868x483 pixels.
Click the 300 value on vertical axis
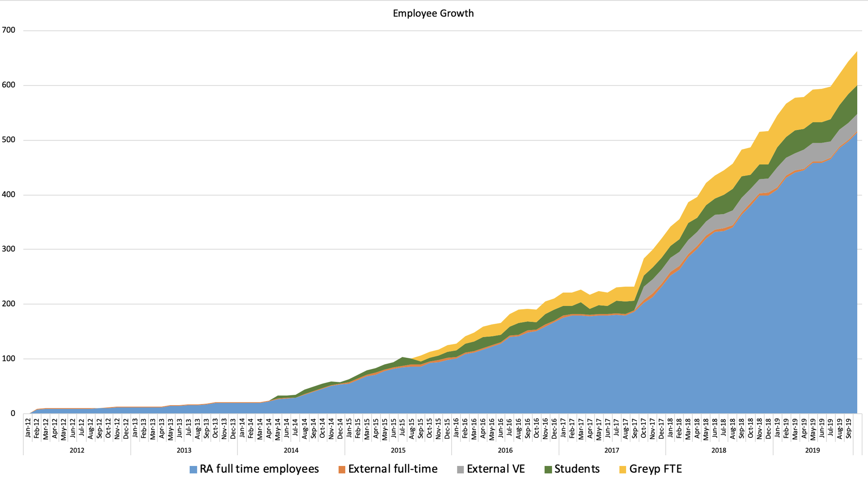[x=8, y=249]
